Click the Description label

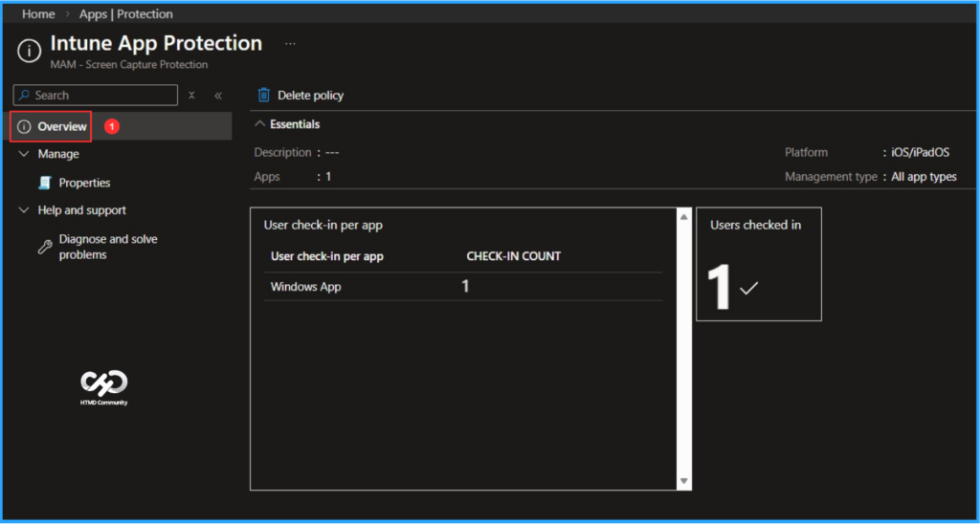282,152
